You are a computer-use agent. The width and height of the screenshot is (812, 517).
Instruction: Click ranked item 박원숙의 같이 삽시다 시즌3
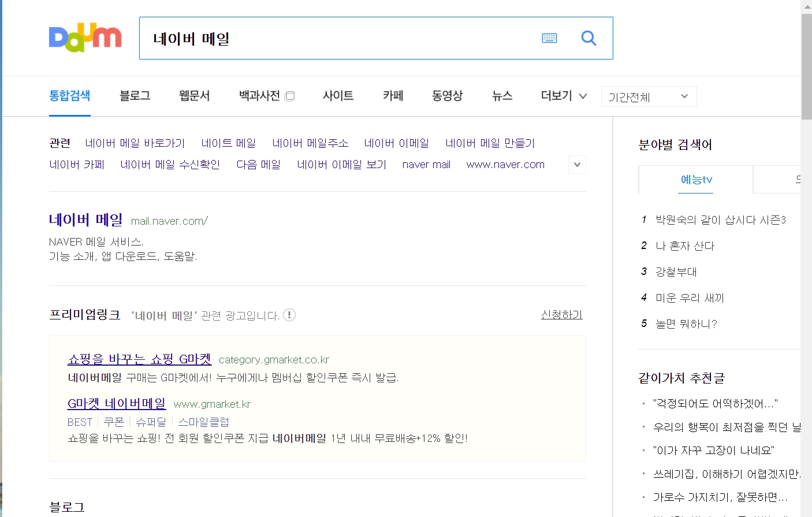pyautogui.click(x=721, y=220)
